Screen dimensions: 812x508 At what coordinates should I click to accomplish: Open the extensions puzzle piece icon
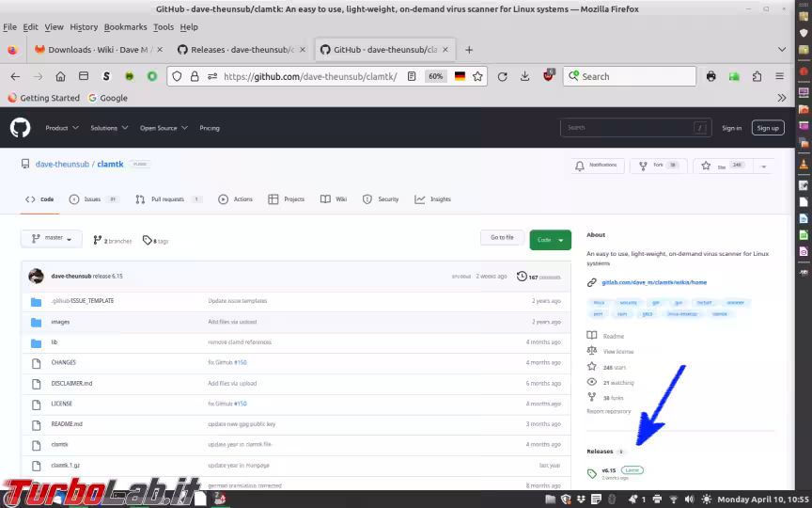coord(757,77)
